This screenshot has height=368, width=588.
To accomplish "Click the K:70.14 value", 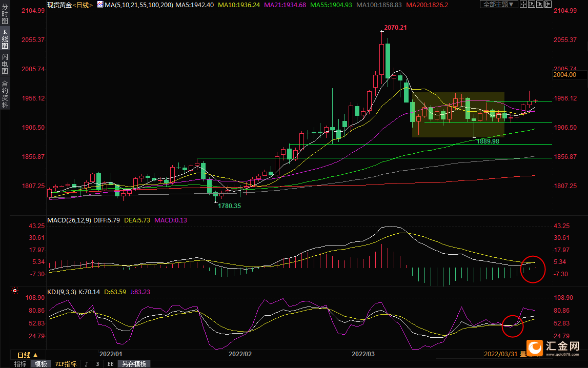I will (89, 292).
